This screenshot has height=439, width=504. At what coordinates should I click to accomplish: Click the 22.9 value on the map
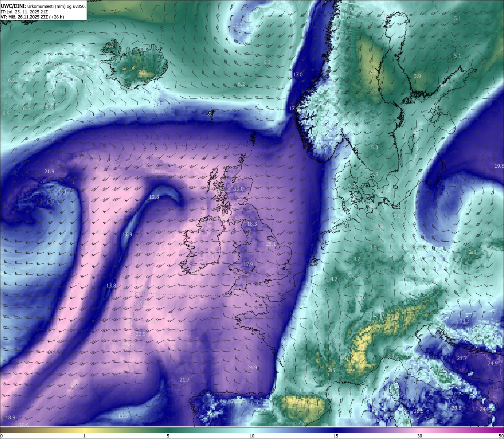(141, 334)
